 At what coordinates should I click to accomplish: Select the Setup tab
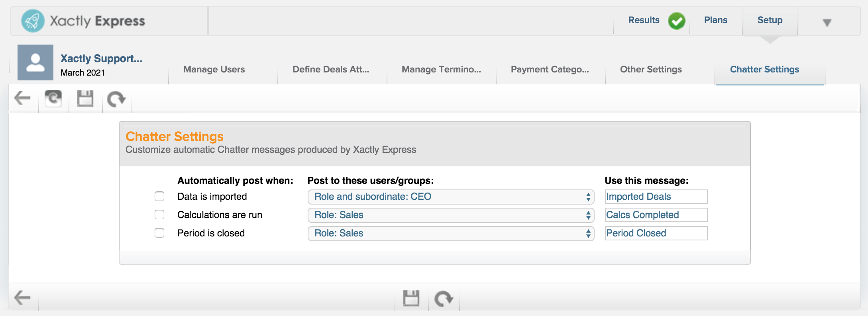(770, 20)
